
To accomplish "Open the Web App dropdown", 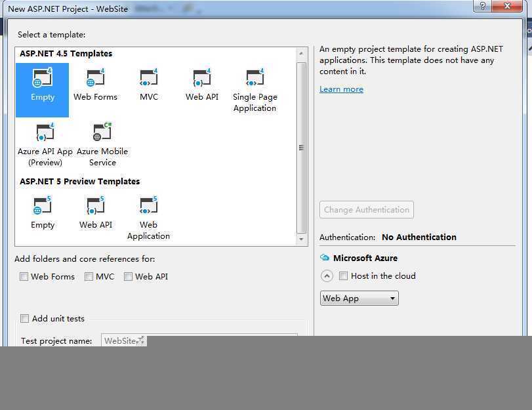I will [359, 298].
